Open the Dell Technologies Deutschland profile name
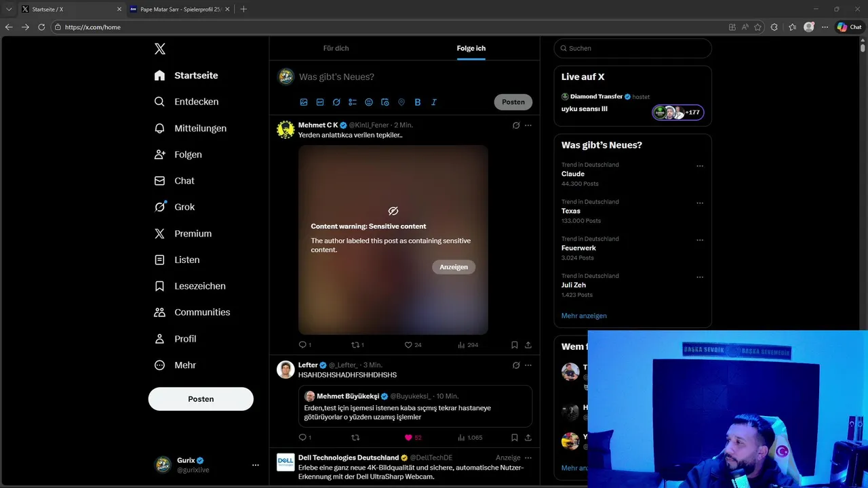868x488 pixels. point(349,457)
